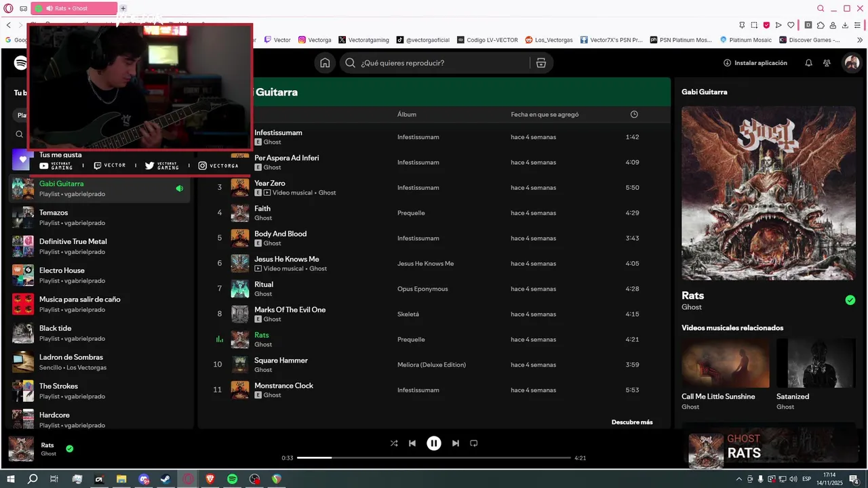
Task: Open the extensions cube icon
Action: pos(821,25)
